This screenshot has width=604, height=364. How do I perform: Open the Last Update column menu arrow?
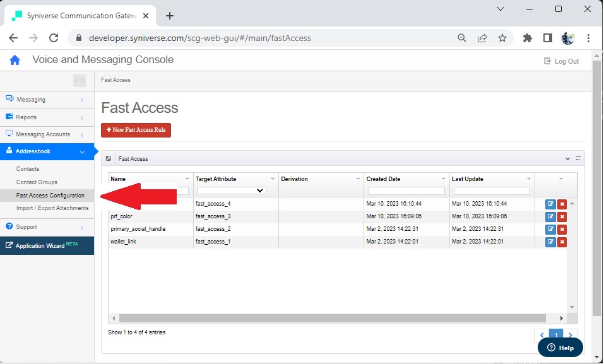(x=528, y=179)
